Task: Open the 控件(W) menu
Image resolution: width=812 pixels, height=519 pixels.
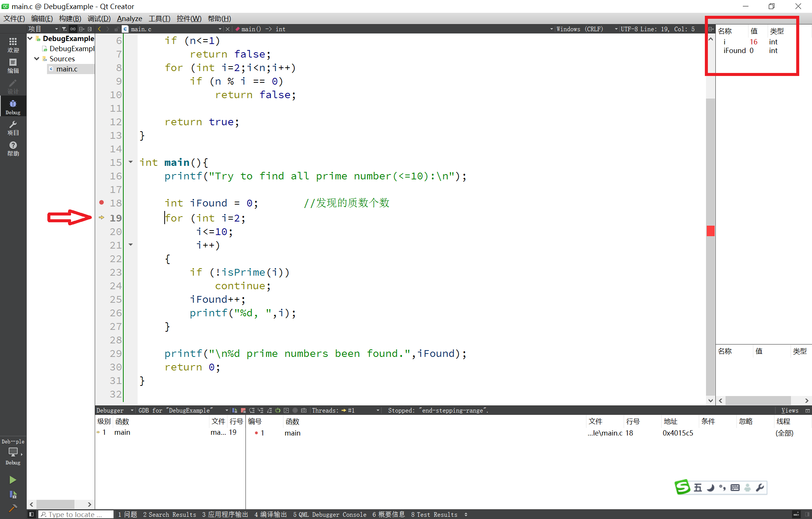Action: (x=189, y=18)
